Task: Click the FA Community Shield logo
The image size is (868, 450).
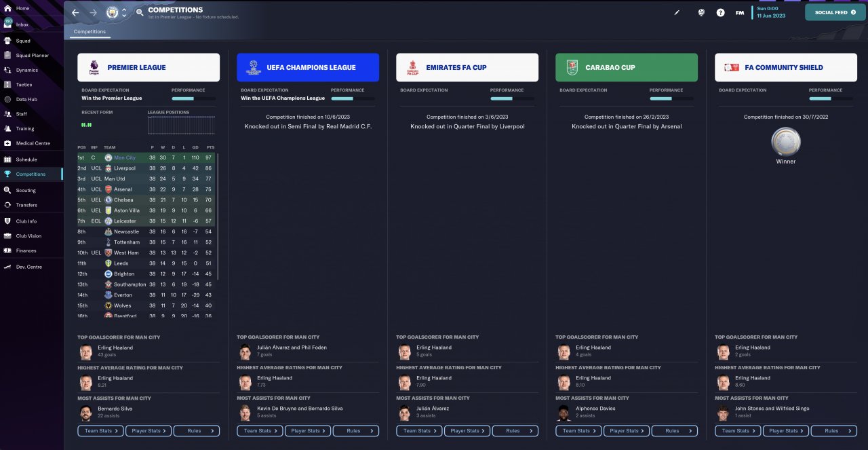Action: click(x=731, y=67)
